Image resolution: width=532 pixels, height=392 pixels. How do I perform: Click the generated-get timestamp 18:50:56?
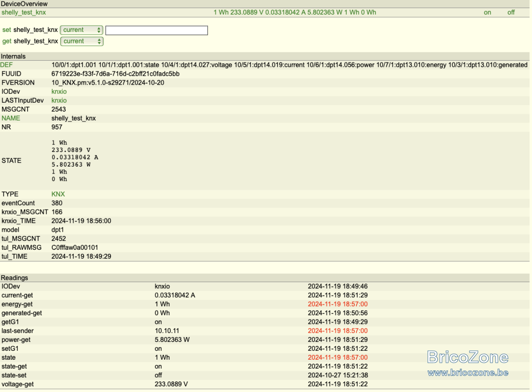pyautogui.click(x=338, y=313)
